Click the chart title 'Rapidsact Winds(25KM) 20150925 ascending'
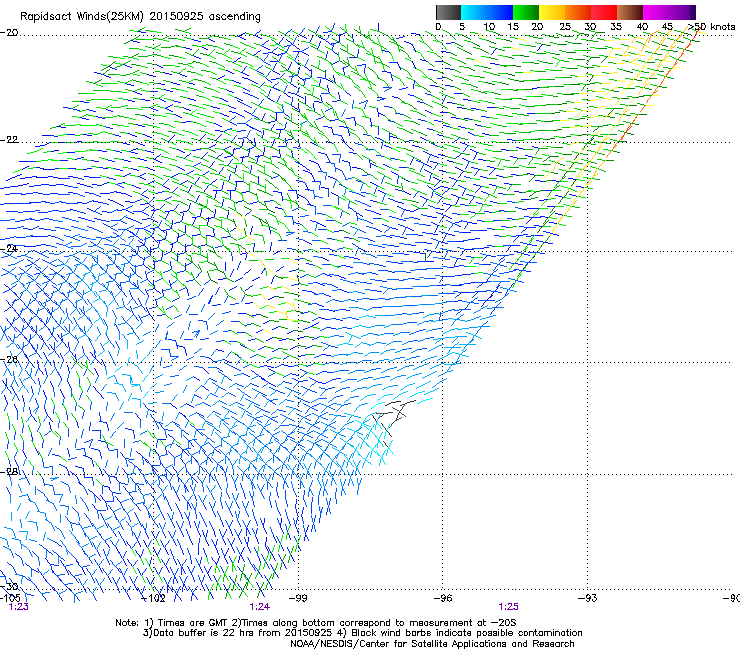Viewport: 740px width, 650px height. (x=140, y=17)
